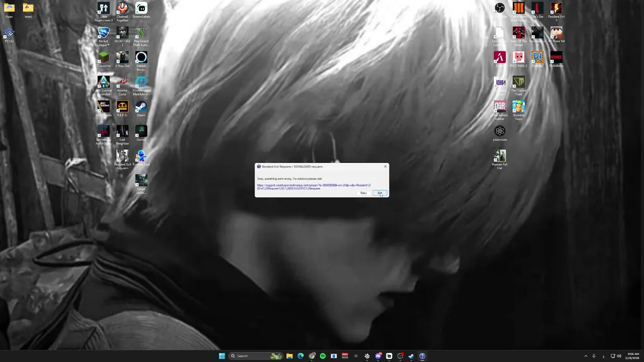The image size is (644, 362).
Task: Click the volume icon in system tray
Action: [x=619, y=356]
